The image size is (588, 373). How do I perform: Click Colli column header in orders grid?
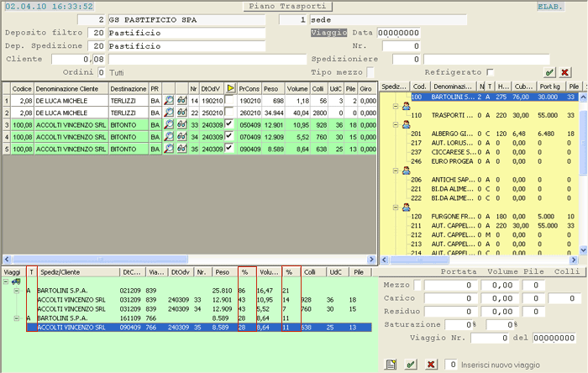318,89
